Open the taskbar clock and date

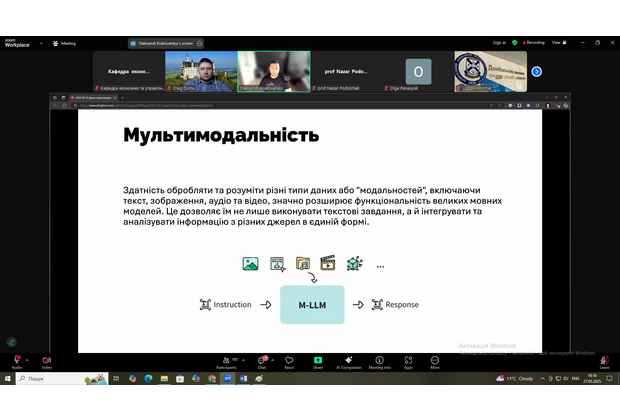point(592,378)
